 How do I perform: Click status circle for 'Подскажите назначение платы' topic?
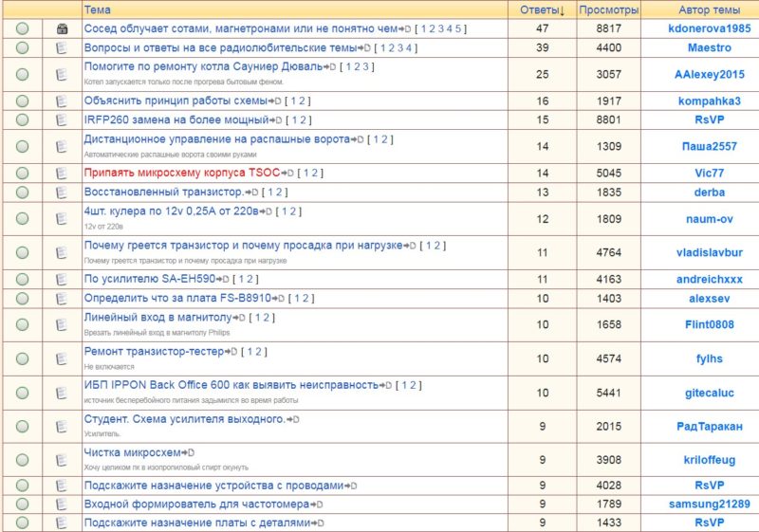point(22,523)
